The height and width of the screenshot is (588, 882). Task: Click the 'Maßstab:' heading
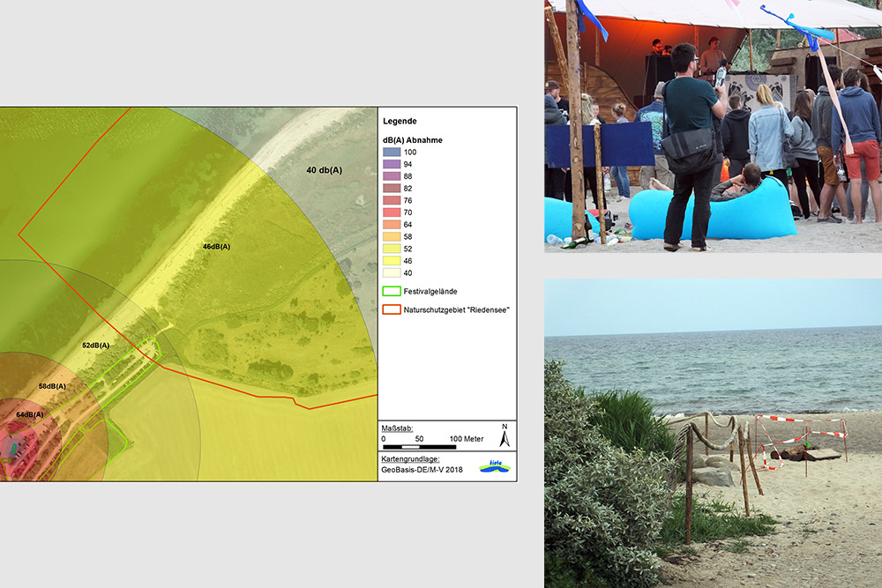point(397,428)
